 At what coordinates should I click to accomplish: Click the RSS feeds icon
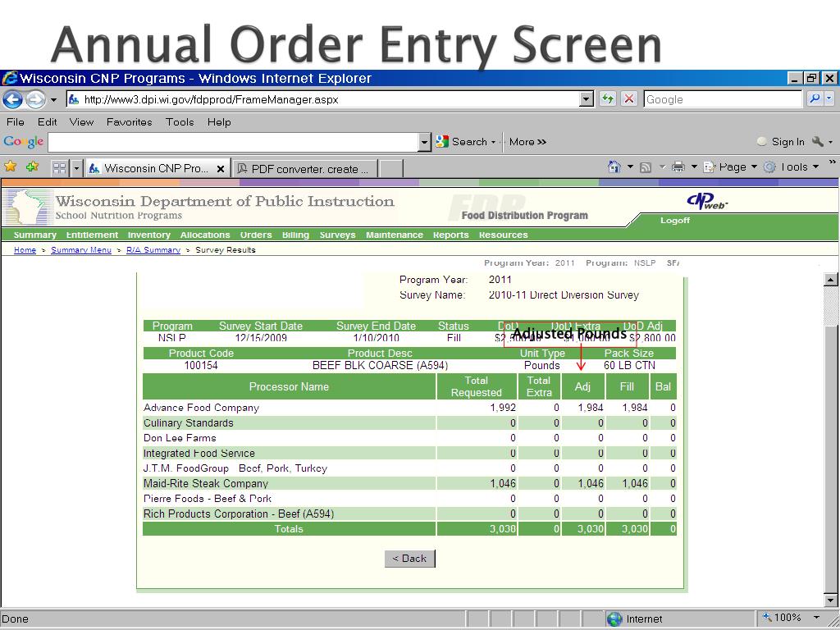click(646, 167)
